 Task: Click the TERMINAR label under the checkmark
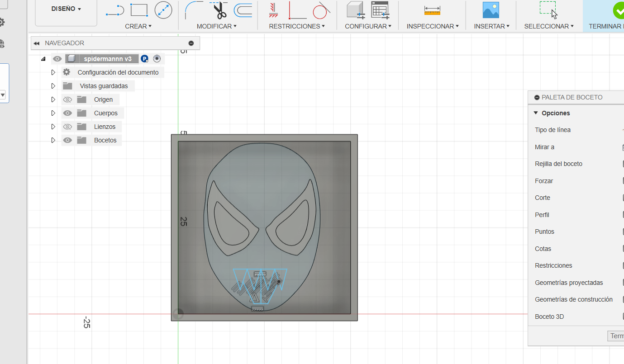(x=606, y=26)
